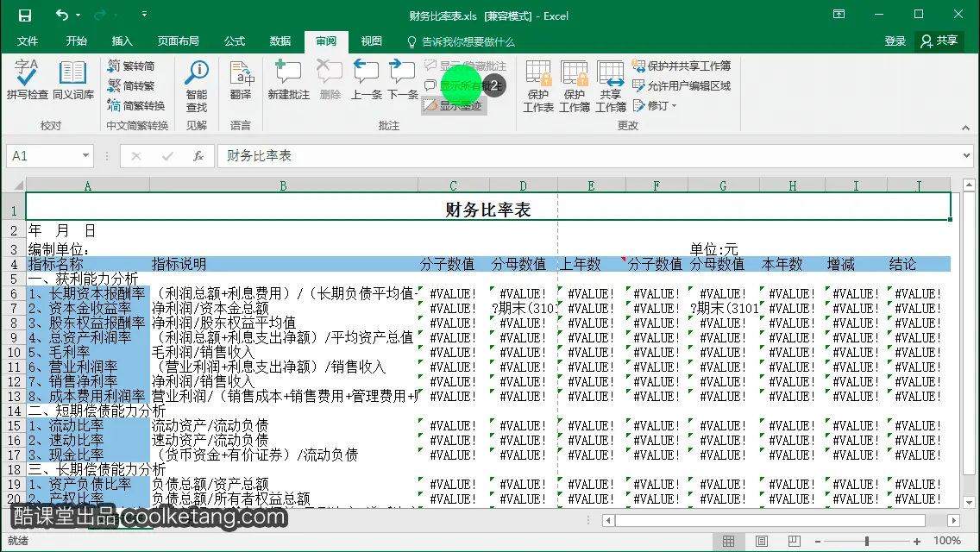
Task: Toggle 显示所有批注 to show all comments
Action: pos(464,85)
